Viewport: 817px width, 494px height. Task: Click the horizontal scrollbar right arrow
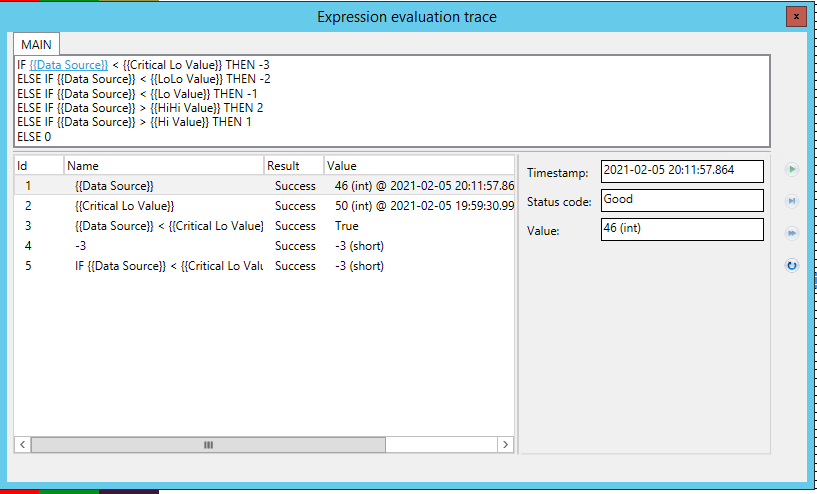(506, 445)
